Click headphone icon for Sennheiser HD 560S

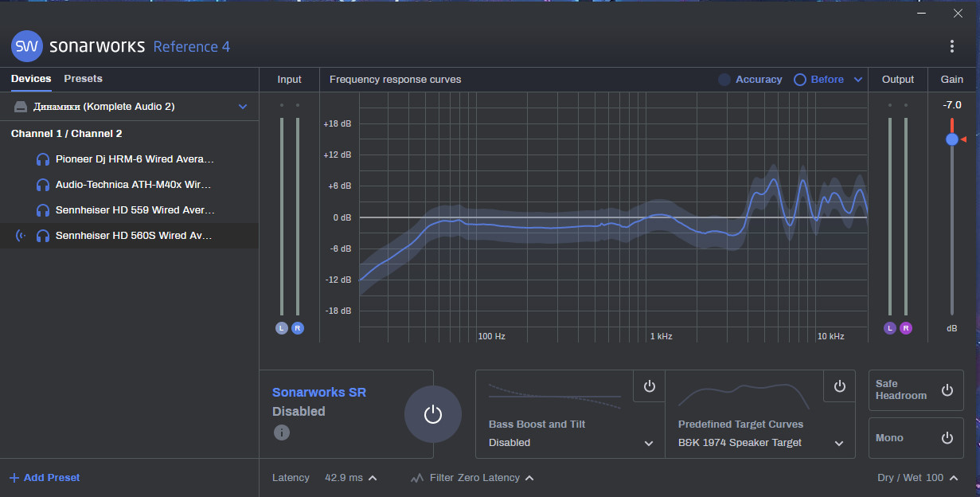point(43,236)
